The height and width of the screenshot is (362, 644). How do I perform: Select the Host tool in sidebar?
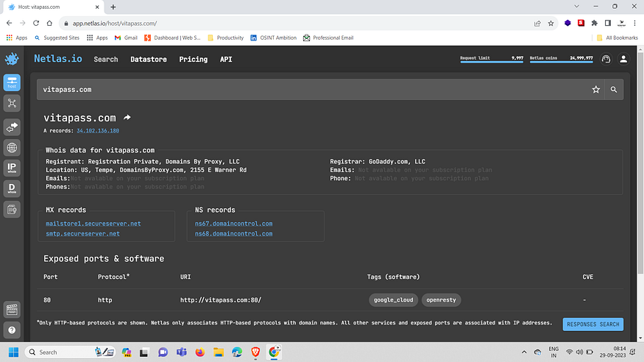(12, 82)
